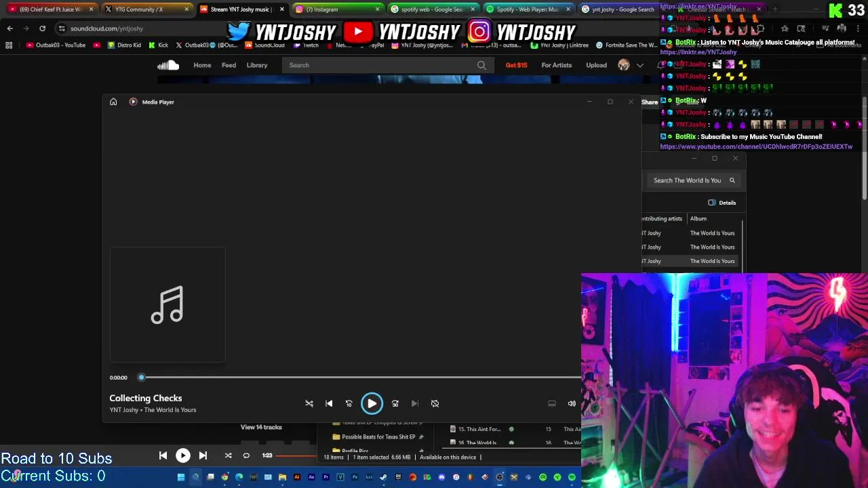
Task: Switch to Spotify Web Player tab
Action: [527, 9]
